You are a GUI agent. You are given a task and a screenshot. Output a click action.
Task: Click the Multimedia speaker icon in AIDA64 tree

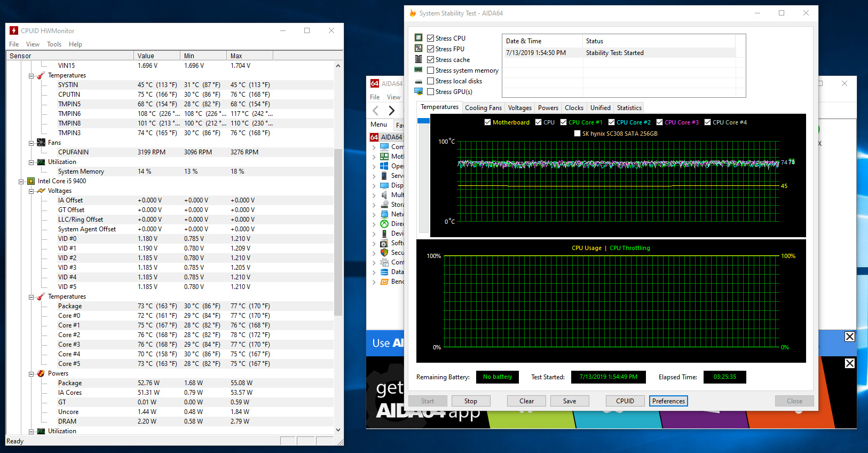pyautogui.click(x=384, y=195)
